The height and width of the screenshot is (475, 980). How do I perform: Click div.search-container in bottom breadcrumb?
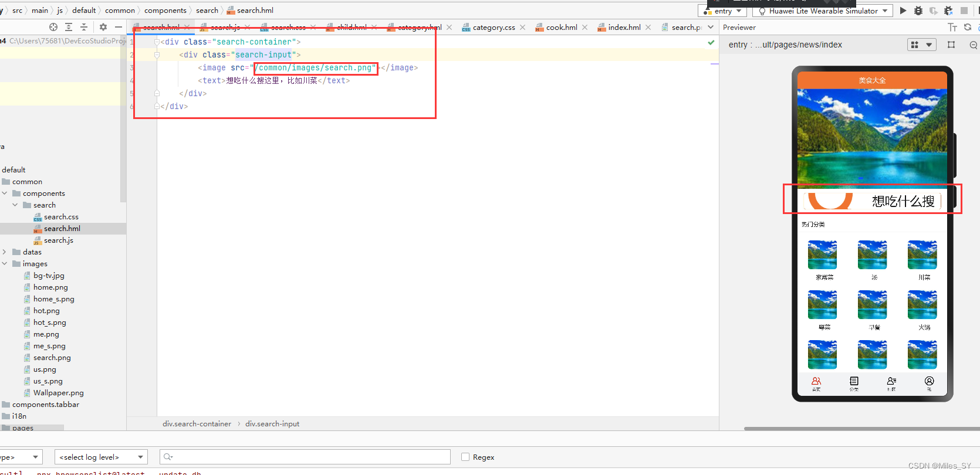197,424
